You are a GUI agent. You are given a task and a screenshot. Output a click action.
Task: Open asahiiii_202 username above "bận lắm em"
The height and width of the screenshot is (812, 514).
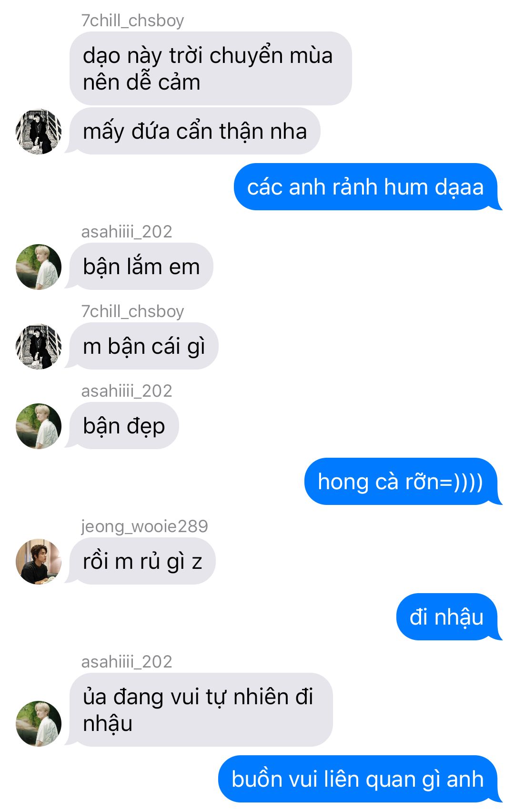click(126, 232)
